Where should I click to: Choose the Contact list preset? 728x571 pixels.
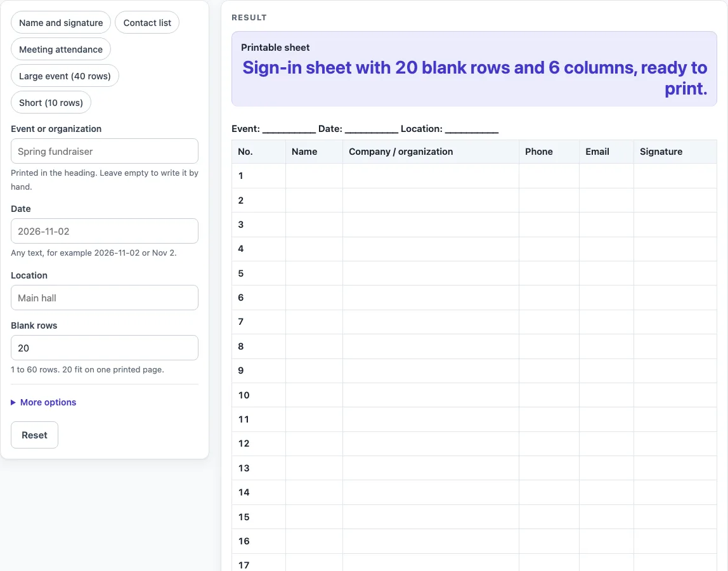[x=147, y=23]
